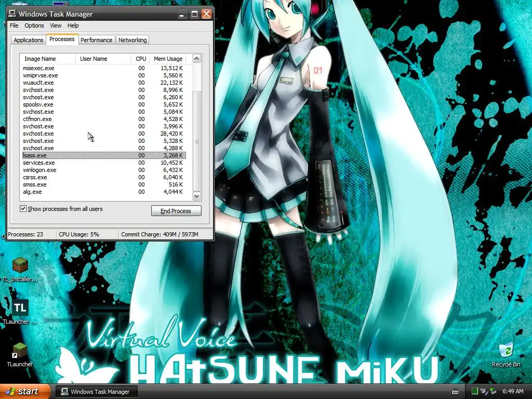Switch to the Networking tab

[132, 40]
